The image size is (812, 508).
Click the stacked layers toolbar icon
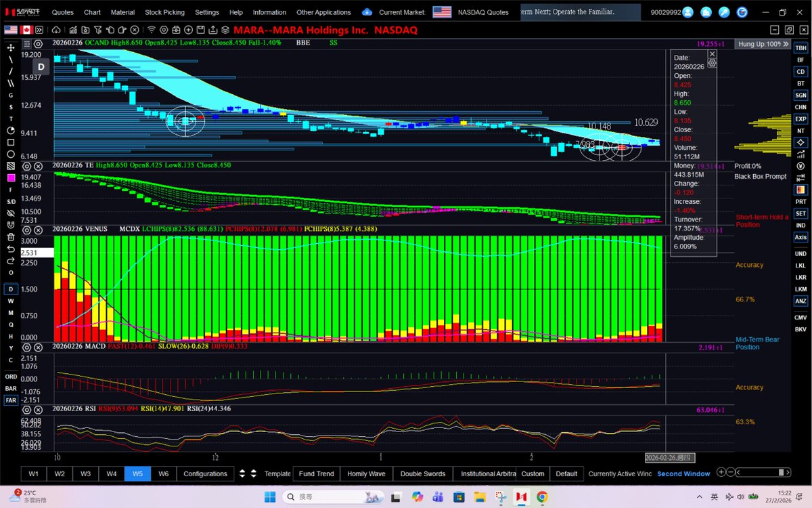[225, 30]
